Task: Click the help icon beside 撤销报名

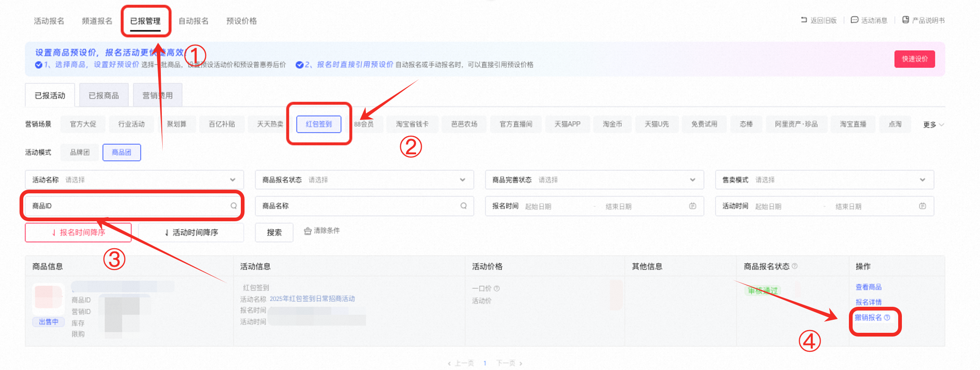Action: point(887,317)
